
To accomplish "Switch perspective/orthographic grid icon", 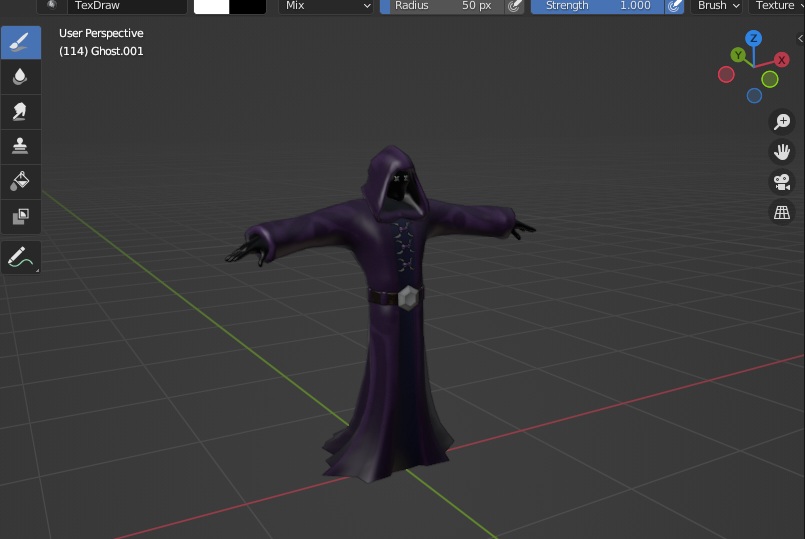I will click(781, 211).
